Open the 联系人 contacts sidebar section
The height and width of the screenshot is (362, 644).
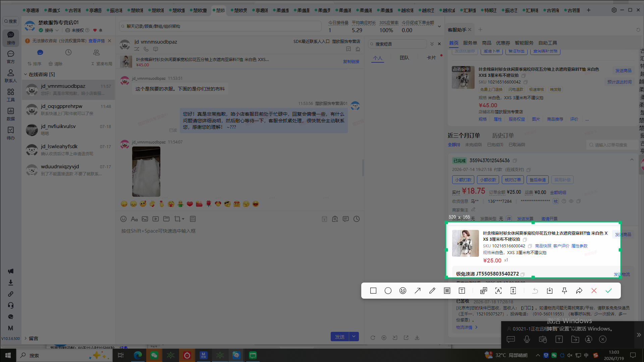11,76
